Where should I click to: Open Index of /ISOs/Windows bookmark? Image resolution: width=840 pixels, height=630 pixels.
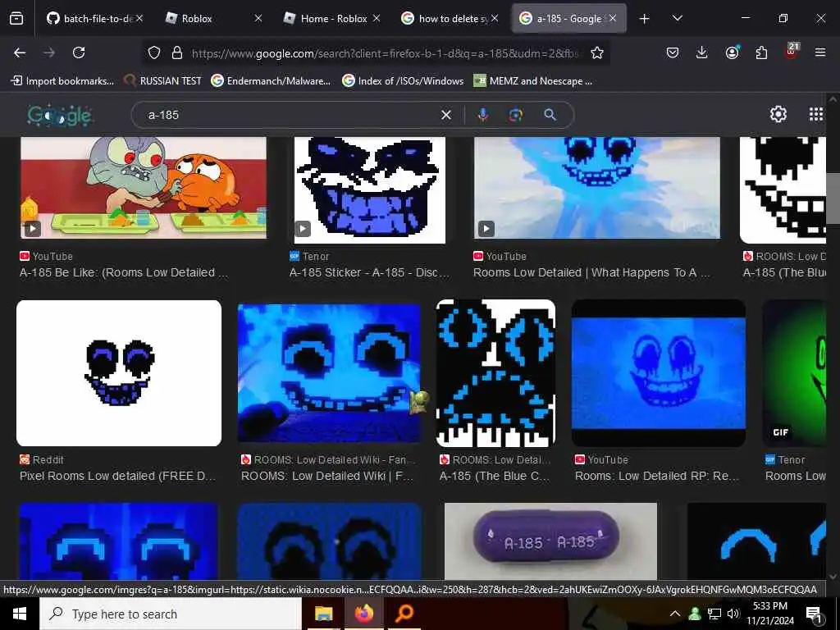pyautogui.click(x=403, y=81)
